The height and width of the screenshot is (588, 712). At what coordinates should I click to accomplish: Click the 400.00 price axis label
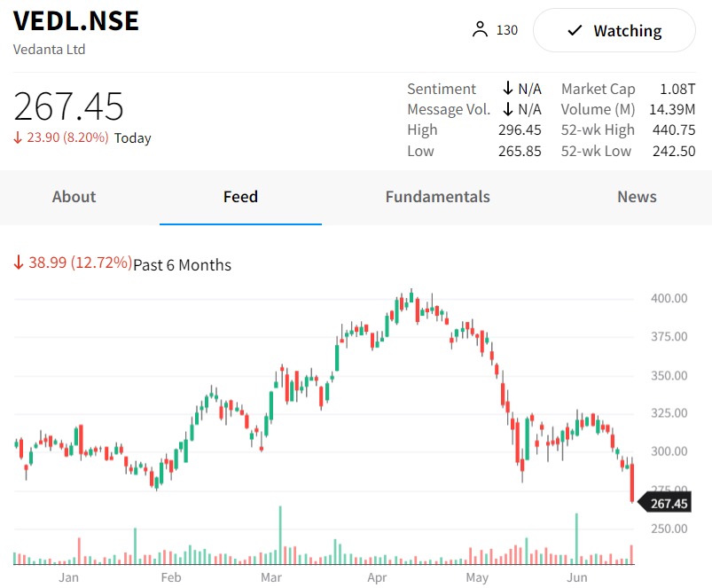[669, 299]
